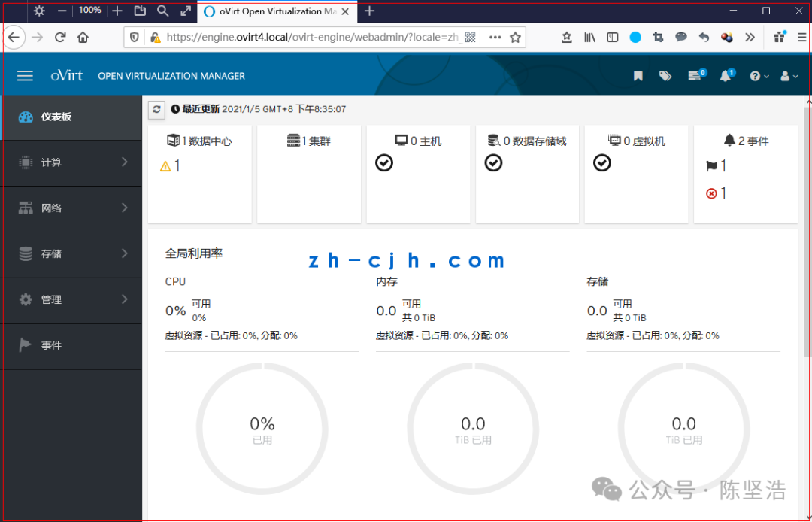Image resolution: width=812 pixels, height=522 pixels.
Task: Open the 1 数据中心 card title
Action: click(199, 141)
